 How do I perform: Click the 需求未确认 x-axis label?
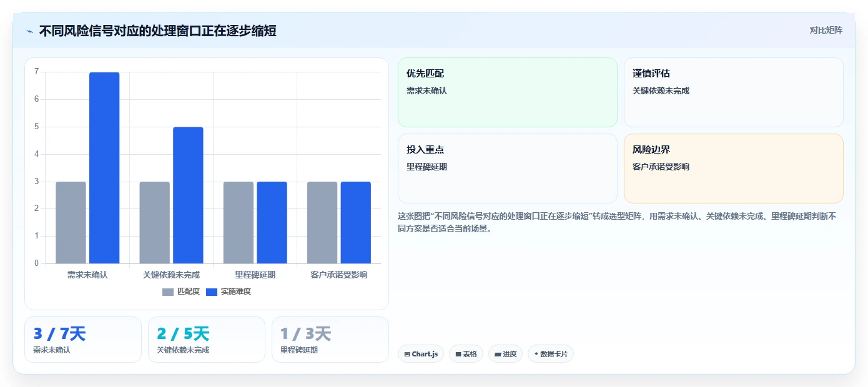(87, 275)
